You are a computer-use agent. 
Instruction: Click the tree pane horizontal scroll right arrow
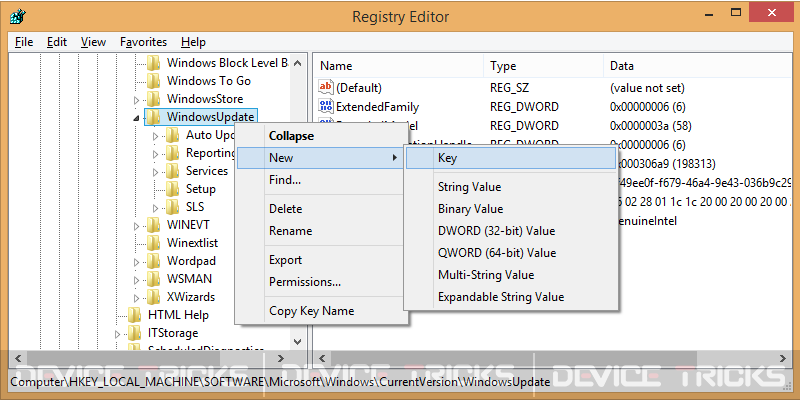pyautogui.click(x=280, y=358)
